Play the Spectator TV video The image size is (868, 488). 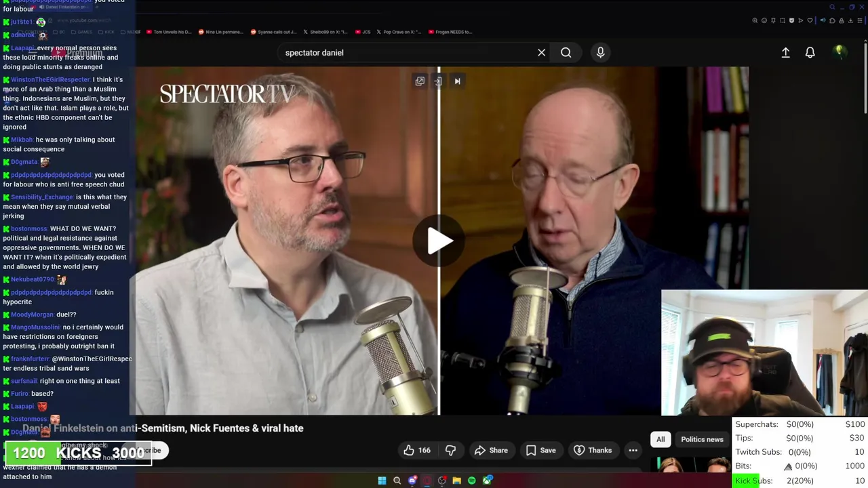click(439, 241)
